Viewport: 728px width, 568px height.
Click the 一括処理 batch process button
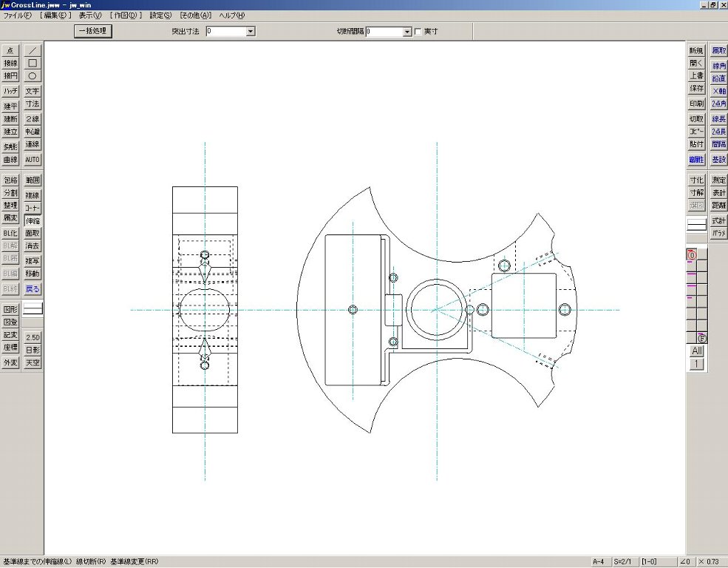point(93,31)
